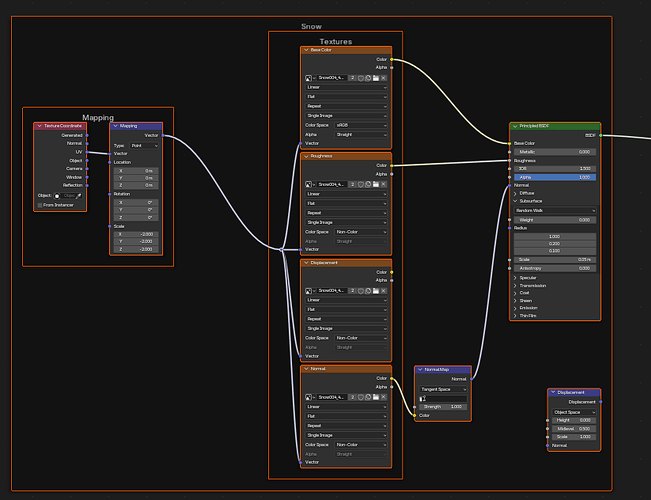Unlink image with X in Base Color node
Viewport: 651px width, 500px height.
384,78
